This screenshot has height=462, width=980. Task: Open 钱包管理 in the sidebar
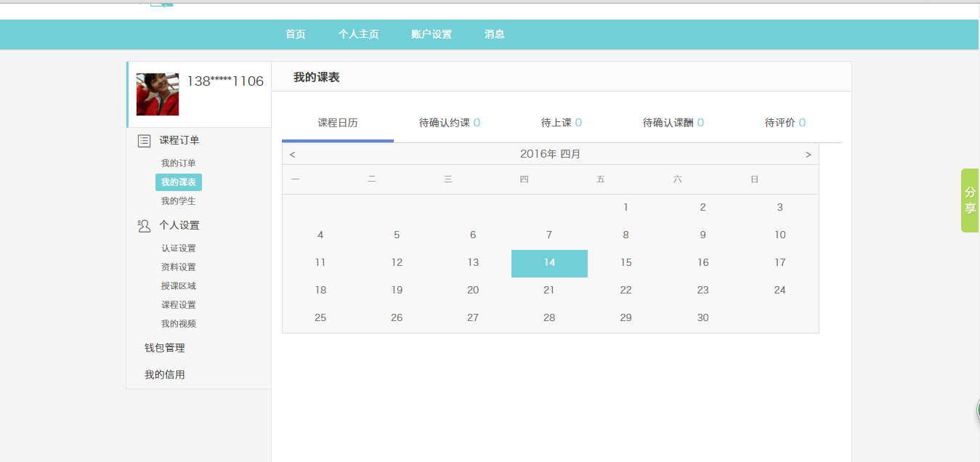click(x=165, y=348)
